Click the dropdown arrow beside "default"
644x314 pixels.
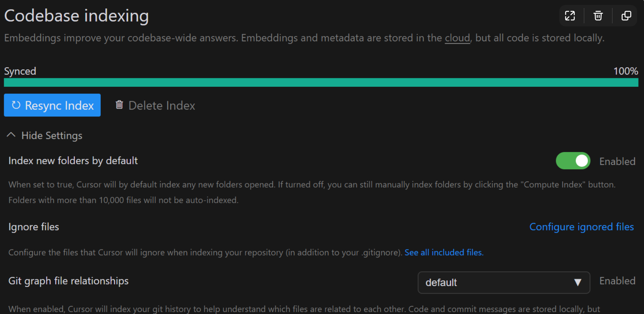(578, 283)
